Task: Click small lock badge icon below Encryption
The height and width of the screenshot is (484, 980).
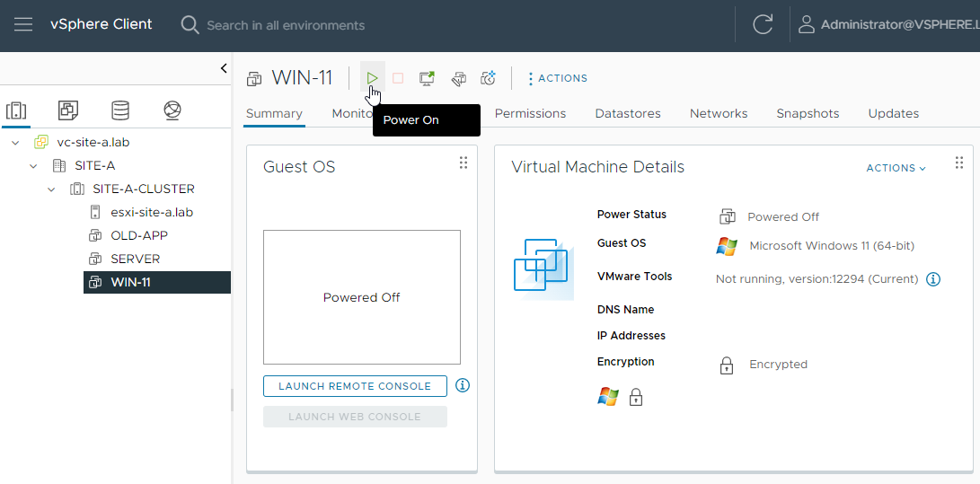Action: click(636, 397)
